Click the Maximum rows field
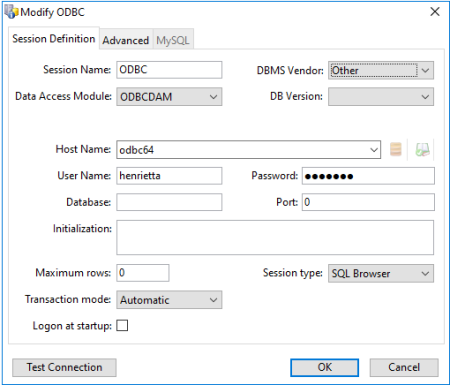 [x=143, y=273]
